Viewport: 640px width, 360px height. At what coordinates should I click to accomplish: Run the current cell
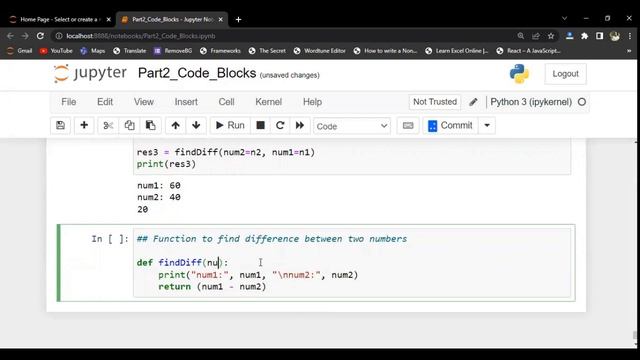click(230, 125)
